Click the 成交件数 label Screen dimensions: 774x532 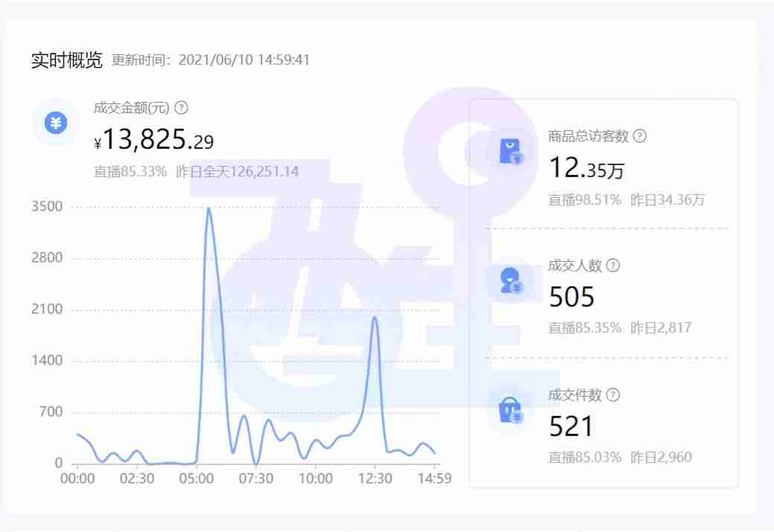pyautogui.click(x=575, y=395)
